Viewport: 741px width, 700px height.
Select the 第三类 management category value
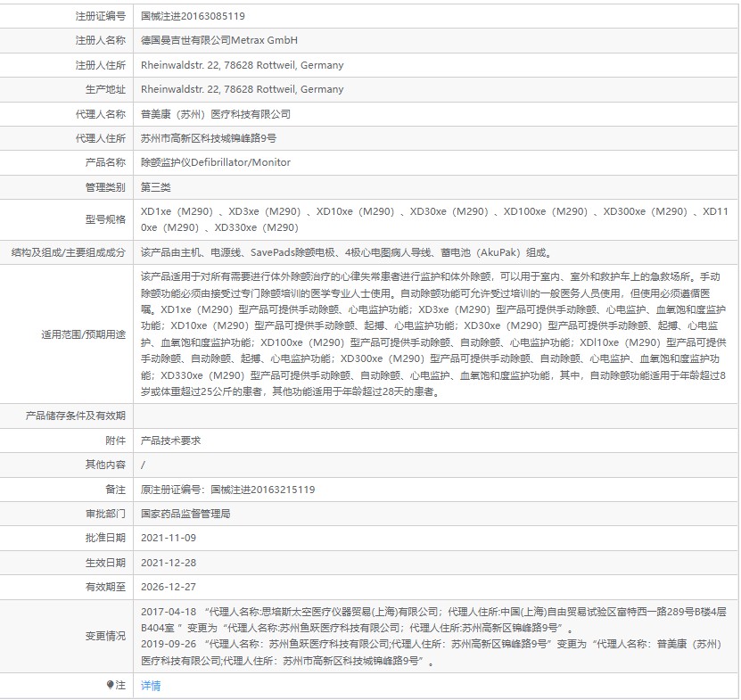coord(155,187)
